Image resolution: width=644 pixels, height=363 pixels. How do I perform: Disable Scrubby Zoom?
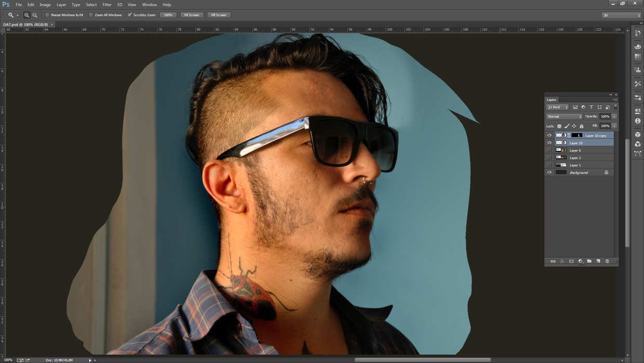pos(129,15)
